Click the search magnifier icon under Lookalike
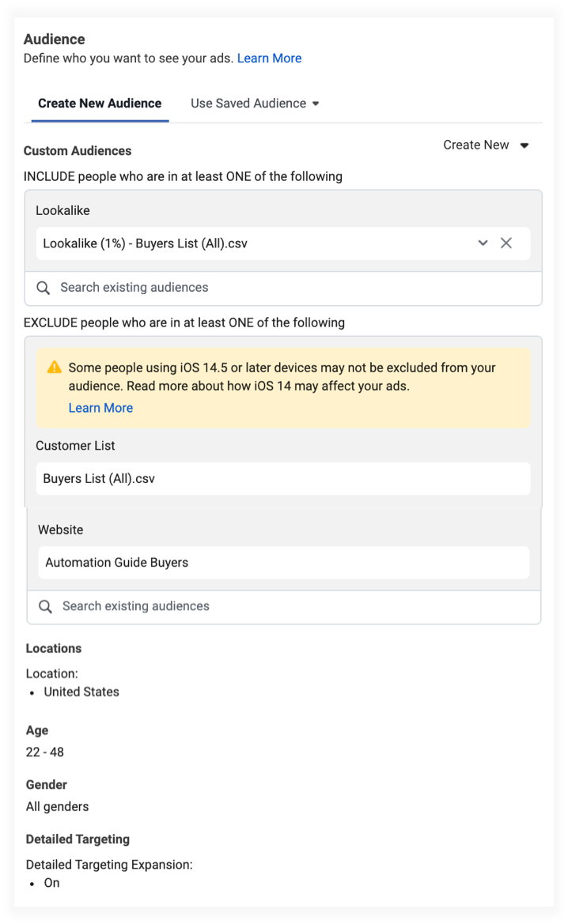 [44, 288]
